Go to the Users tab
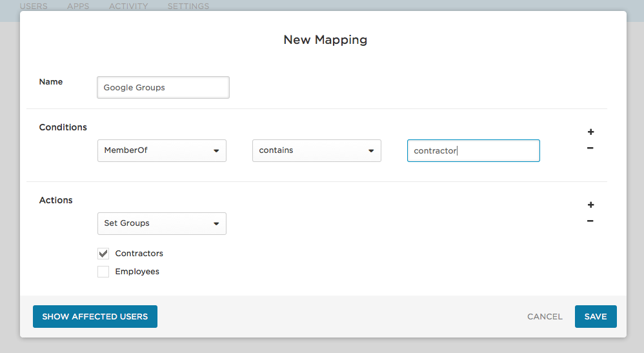This screenshot has height=353, width=644. pos(34,6)
